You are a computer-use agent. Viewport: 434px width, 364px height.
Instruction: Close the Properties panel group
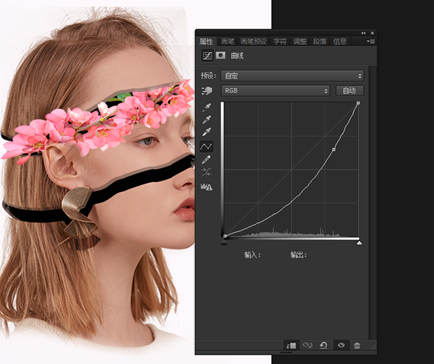pos(372,33)
